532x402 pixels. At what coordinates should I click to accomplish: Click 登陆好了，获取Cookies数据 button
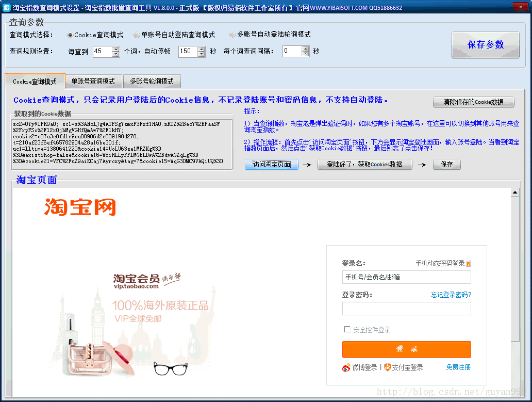pyautogui.click(x=365, y=164)
